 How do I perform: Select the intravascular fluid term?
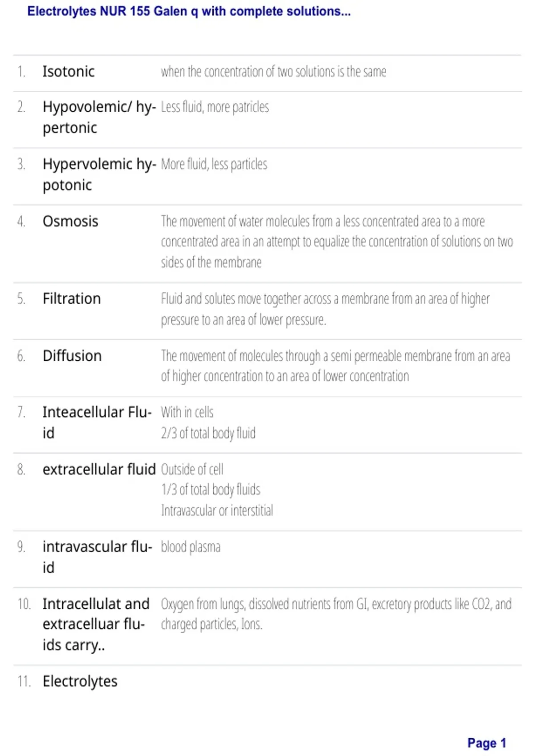[x=97, y=557]
